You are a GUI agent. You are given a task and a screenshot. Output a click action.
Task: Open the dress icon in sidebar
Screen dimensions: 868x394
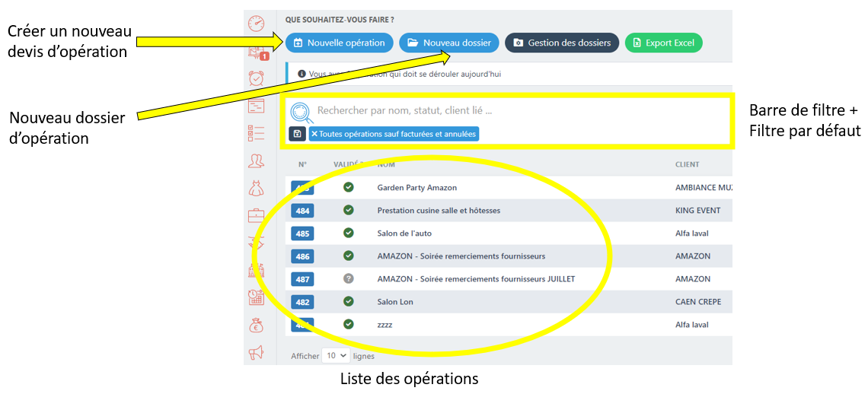(257, 188)
